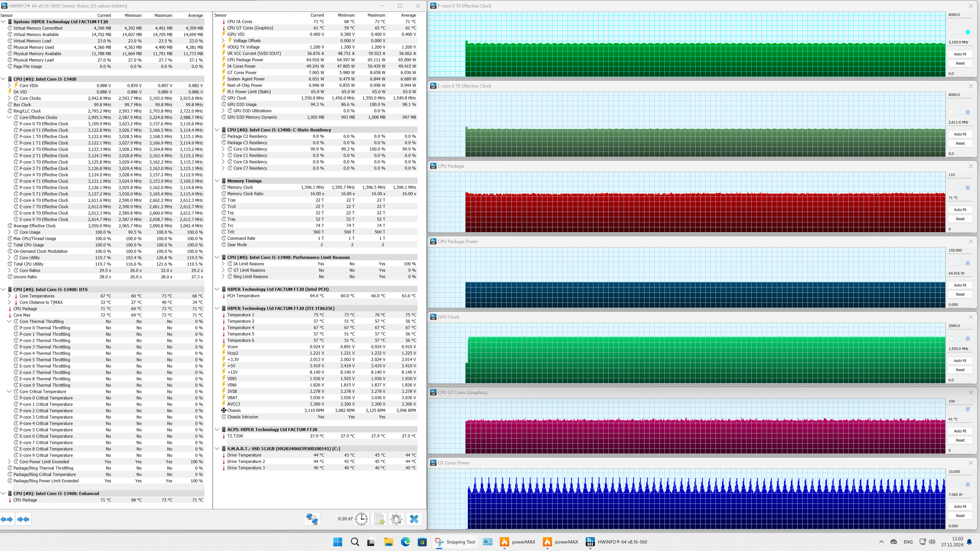Open sensor settings gear icon
This screenshot has height=551, width=980.
396,519
